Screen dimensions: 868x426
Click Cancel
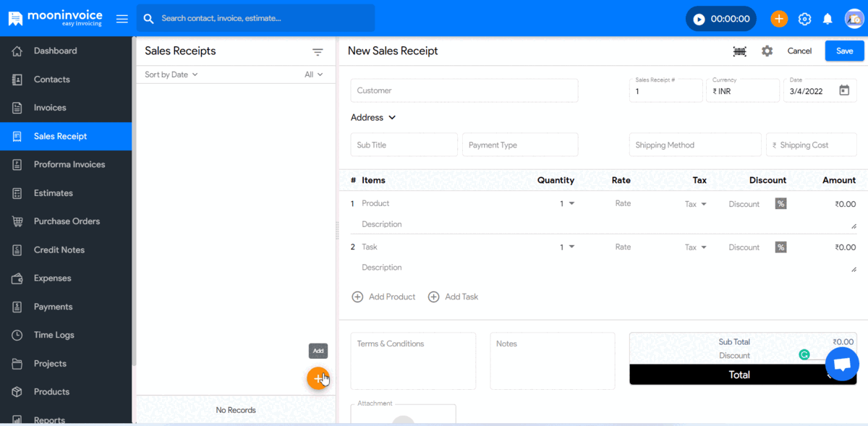tap(799, 51)
